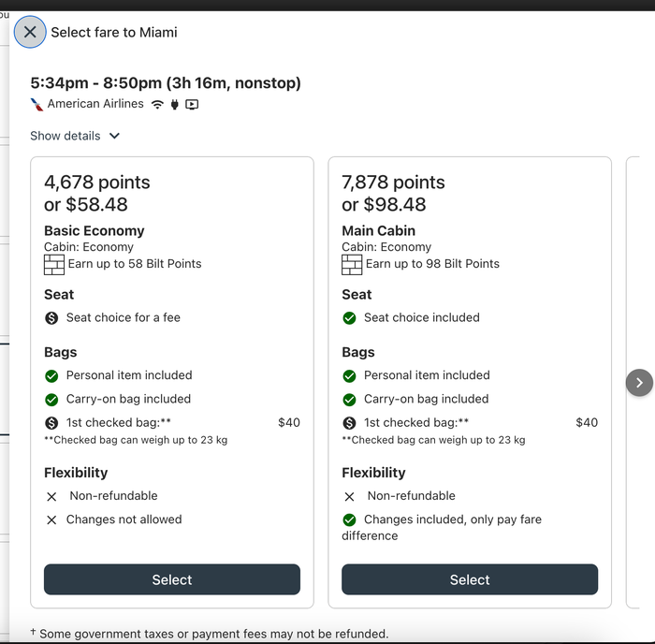Viewport: 655px width, 644px height.
Task: Click the chevron next to Show details
Action: (x=114, y=136)
